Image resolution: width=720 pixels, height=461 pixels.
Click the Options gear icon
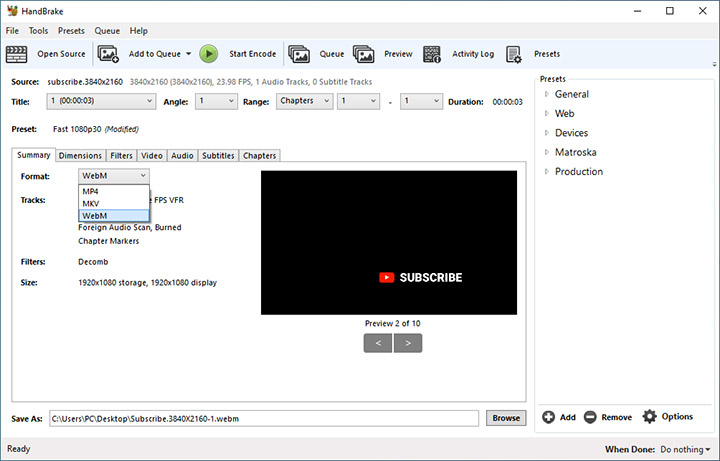(x=650, y=417)
